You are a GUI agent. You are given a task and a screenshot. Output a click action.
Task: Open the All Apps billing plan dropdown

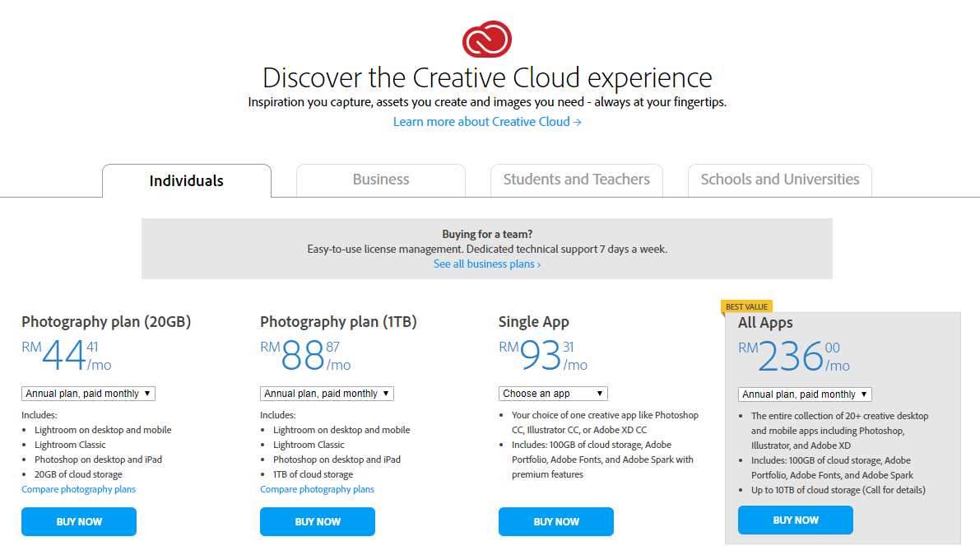[x=805, y=394]
